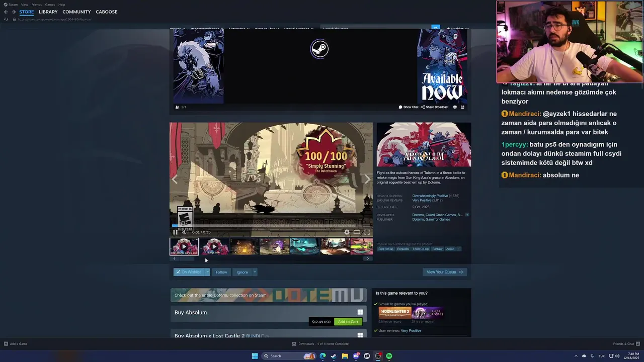Image resolution: width=644 pixels, height=362 pixels.
Task: Open View Your Queue
Action: pos(445,272)
